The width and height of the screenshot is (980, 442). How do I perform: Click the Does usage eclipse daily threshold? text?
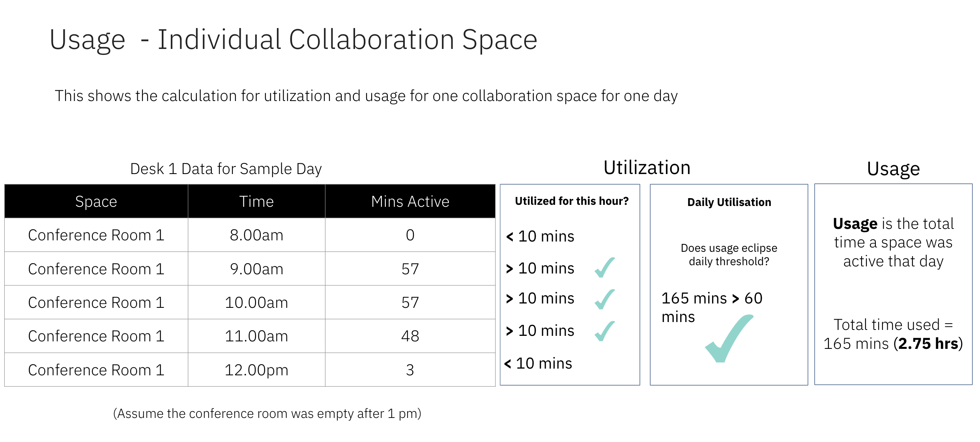729,255
